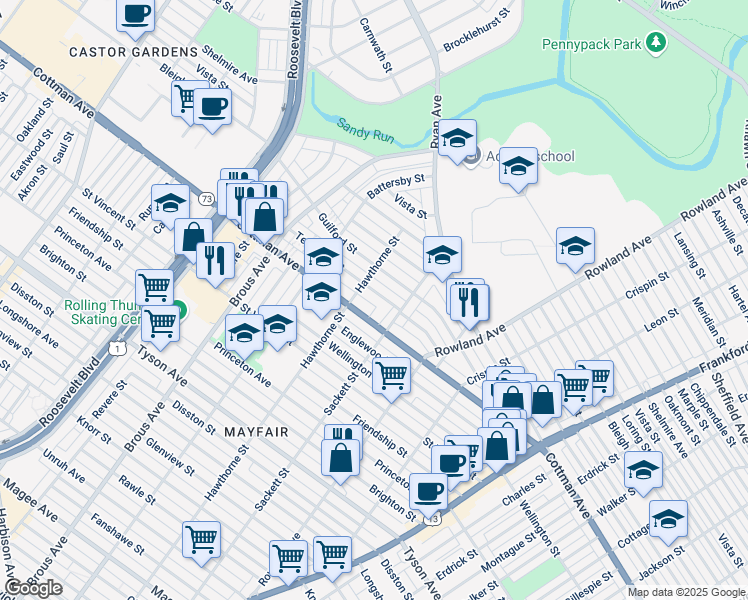This screenshot has height=600, width=748.
Task: Open the restaurant marker above Rowland Ave
Action: point(470,306)
